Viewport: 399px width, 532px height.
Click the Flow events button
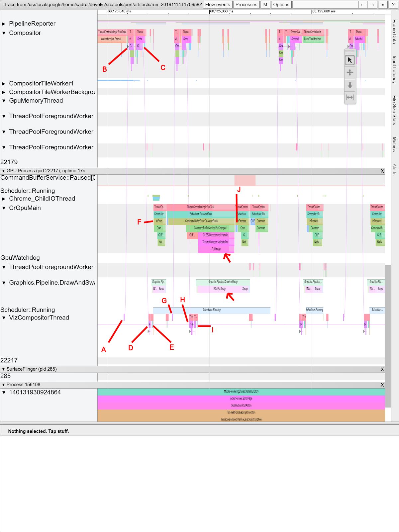pyautogui.click(x=218, y=5)
